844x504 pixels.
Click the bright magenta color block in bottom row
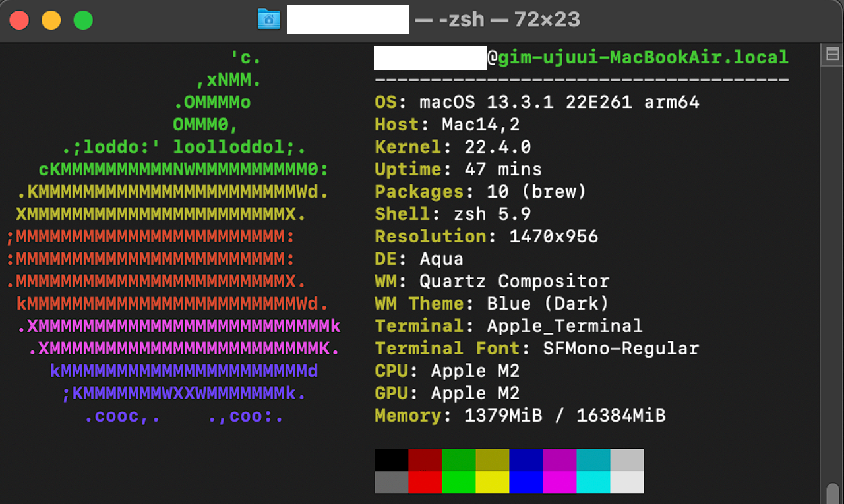[x=559, y=482]
